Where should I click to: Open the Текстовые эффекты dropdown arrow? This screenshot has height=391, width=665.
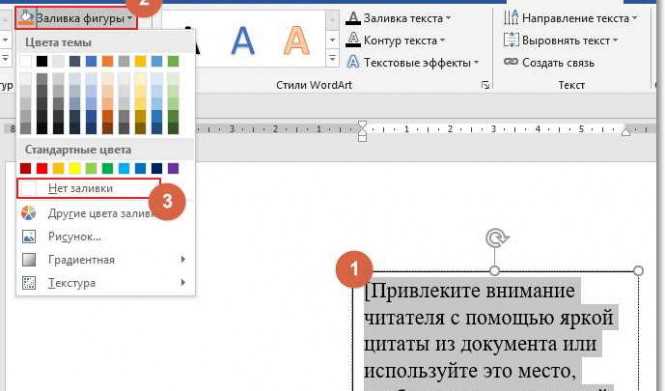[x=476, y=63]
